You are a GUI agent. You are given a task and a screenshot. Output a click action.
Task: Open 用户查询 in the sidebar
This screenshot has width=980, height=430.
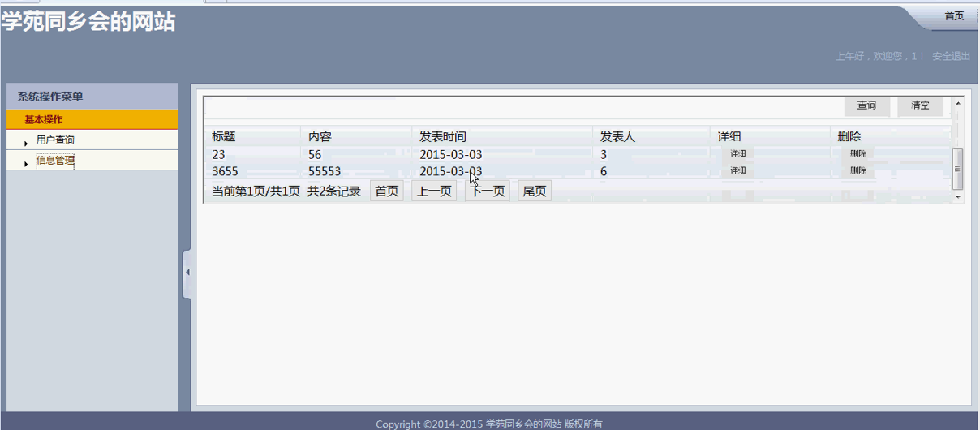[55, 140]
